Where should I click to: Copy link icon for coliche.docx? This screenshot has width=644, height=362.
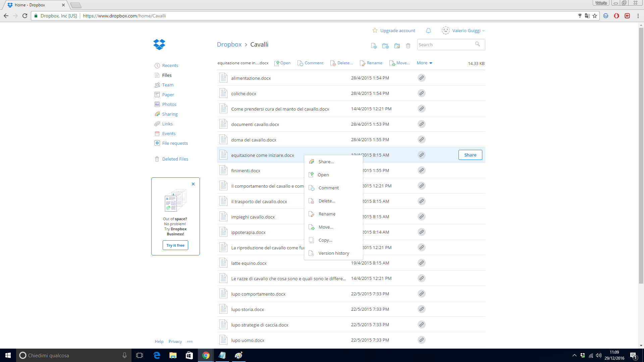pyautogui.click(x=422, y=93)
